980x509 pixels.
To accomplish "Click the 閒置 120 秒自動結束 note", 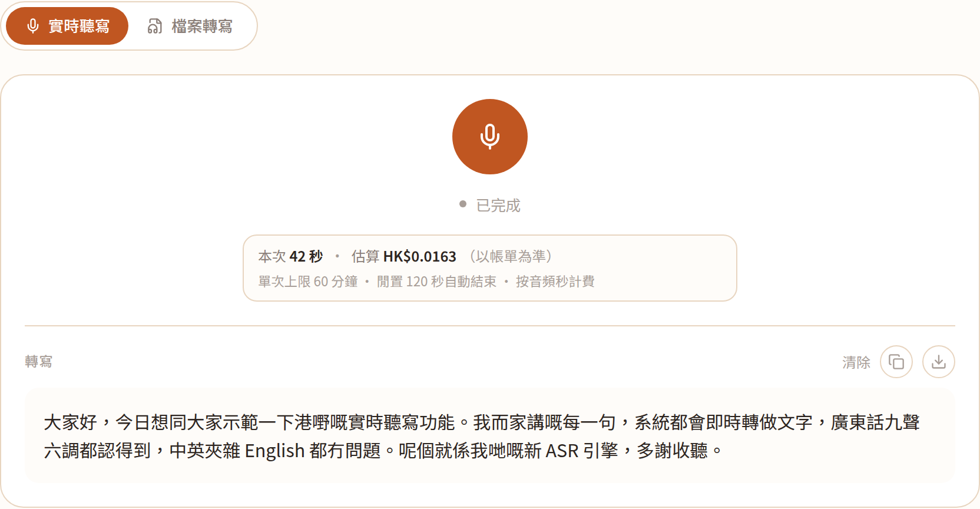I will (436, 282).
